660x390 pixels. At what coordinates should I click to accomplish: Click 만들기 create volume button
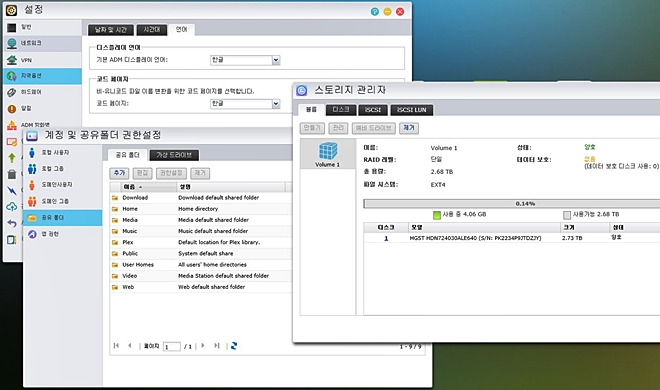(312, 128)
